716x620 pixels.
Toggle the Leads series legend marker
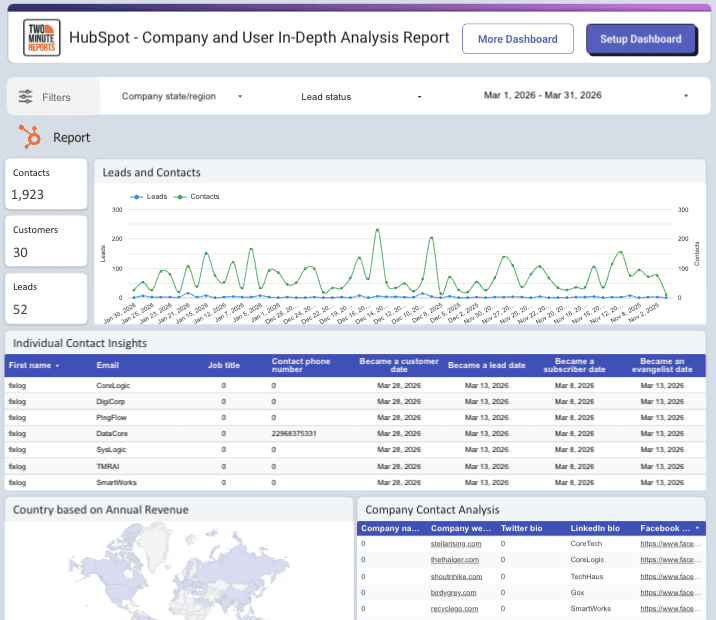tap(136, 197)
